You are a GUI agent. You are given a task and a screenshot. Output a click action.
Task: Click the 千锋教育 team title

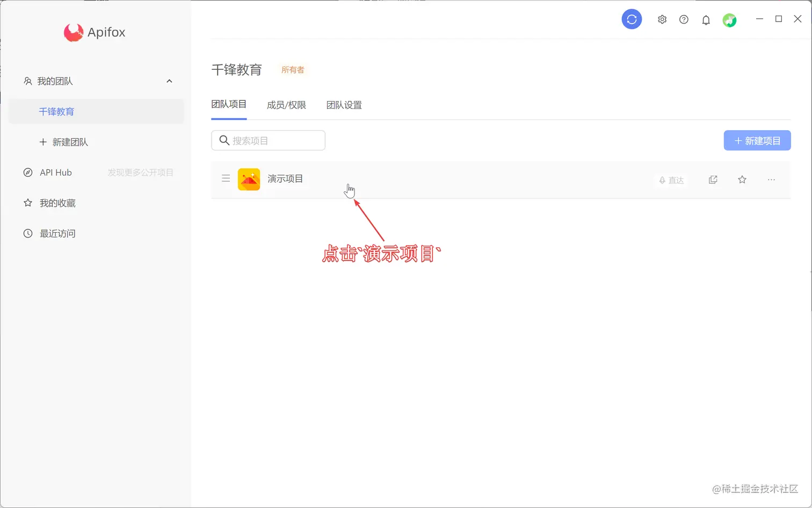pos(237,70)
